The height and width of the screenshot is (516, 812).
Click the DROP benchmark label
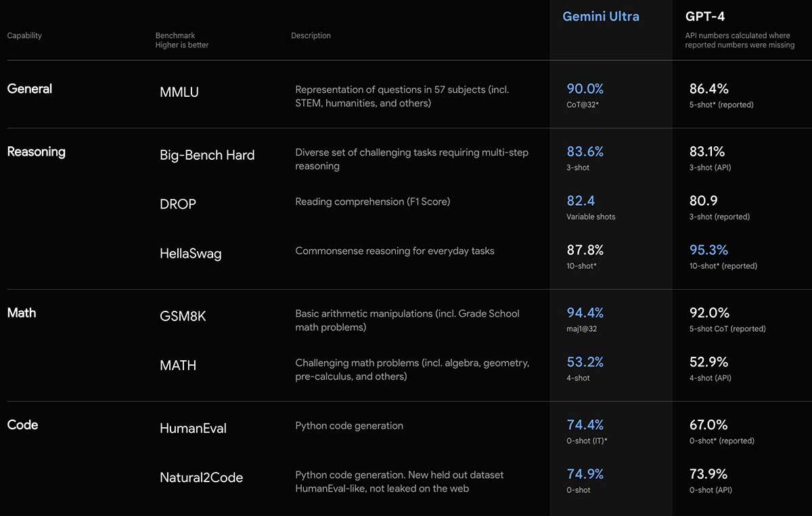tap(178, 205)
